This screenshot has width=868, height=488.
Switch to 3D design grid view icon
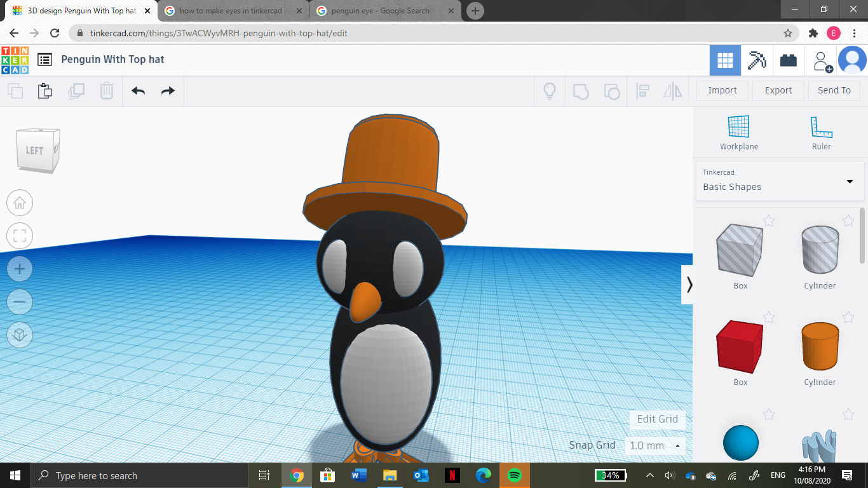tap(725, 60)
